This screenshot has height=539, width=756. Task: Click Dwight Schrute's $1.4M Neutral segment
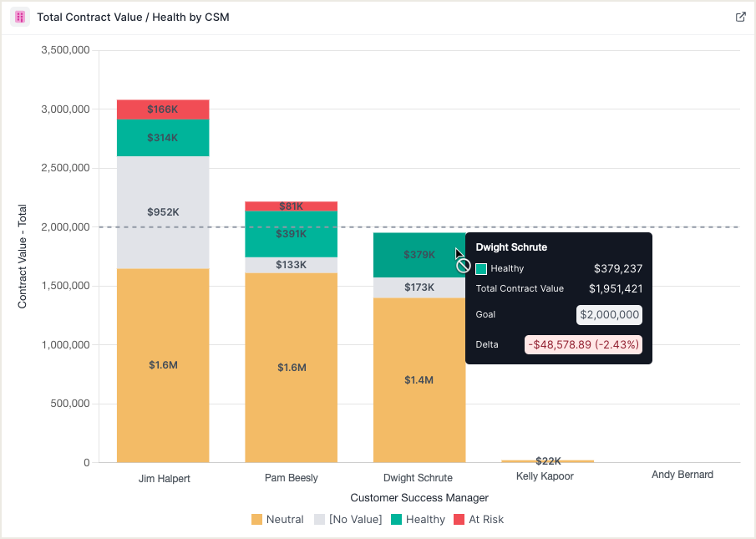tap(419, 380)
